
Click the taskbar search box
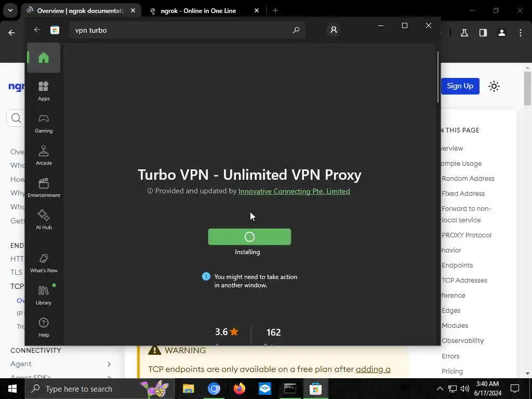coord(99,389)
